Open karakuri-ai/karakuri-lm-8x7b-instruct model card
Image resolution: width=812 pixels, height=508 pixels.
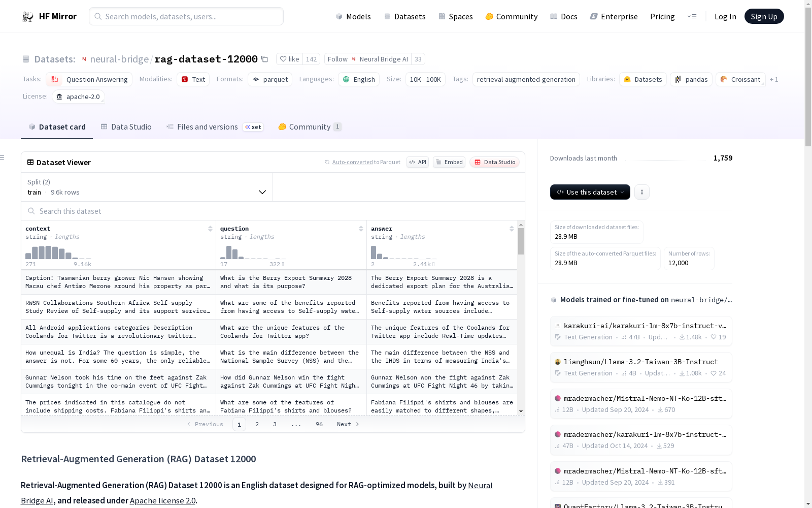coord(641,331)
